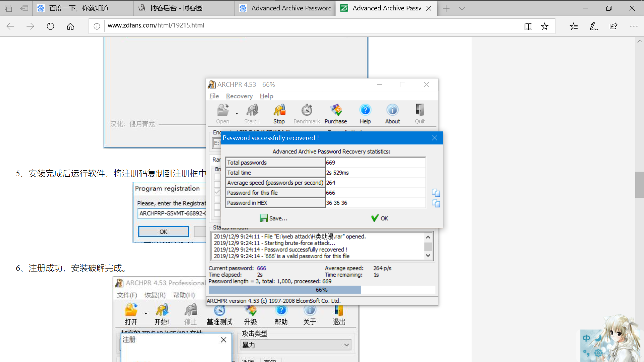Open the Recovery menu in ARCHPR
Screen dimensions: 644x362
tap(239, 96)
